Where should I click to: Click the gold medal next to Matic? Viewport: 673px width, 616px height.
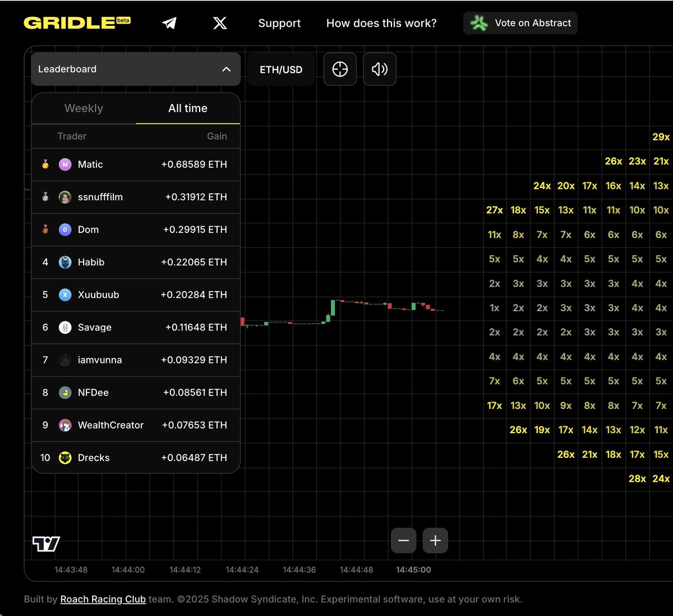tap(45, 164)
